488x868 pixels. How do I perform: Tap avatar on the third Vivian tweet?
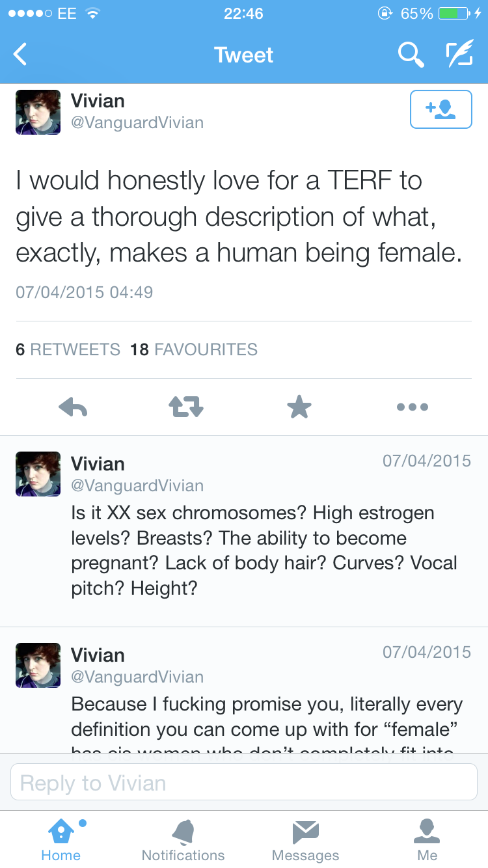click(x=38, y=665)
